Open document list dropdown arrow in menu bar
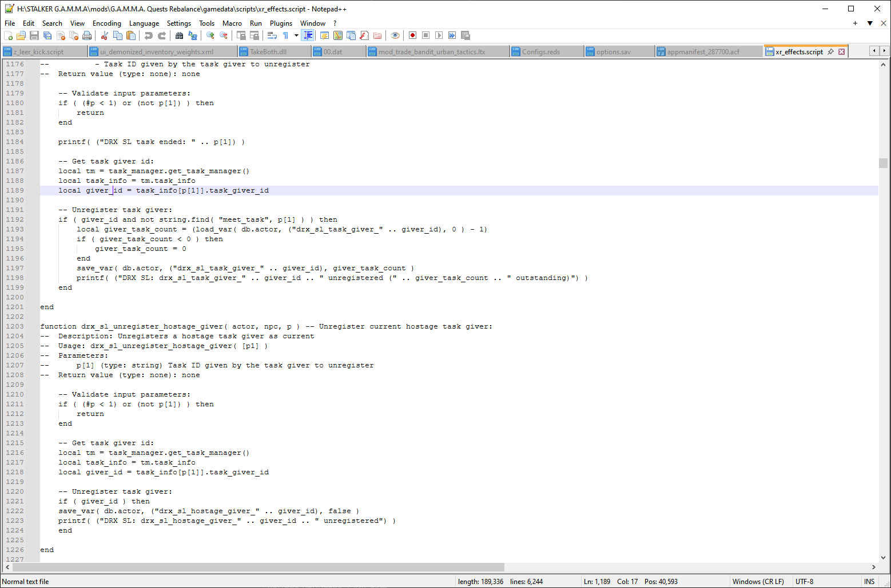This screenshot has width=891, height=588. coord(870,23)
